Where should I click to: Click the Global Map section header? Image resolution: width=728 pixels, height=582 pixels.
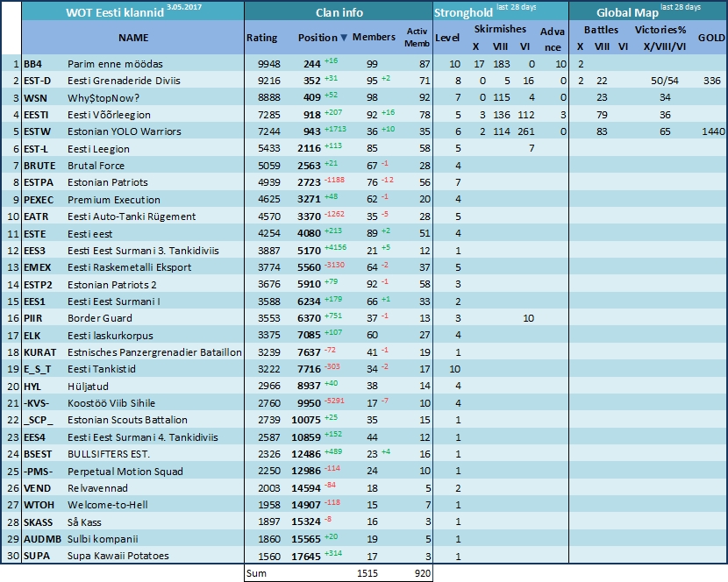coord(627,12)
